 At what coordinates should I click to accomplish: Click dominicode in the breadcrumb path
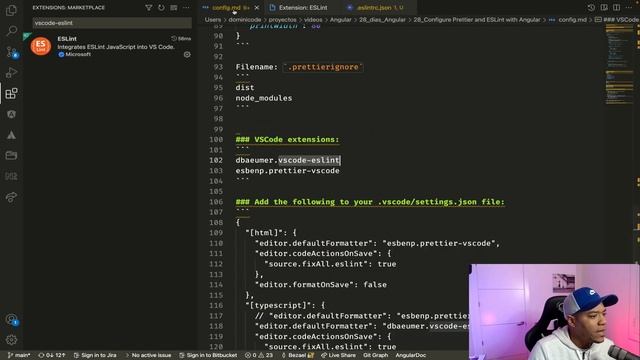pos(244,20)
